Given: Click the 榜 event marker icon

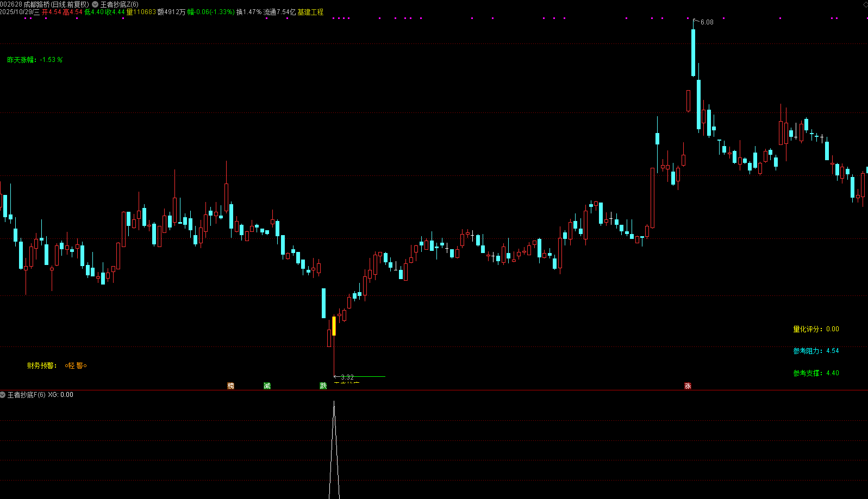Looking at the screenshot, I should pos(231,386).
